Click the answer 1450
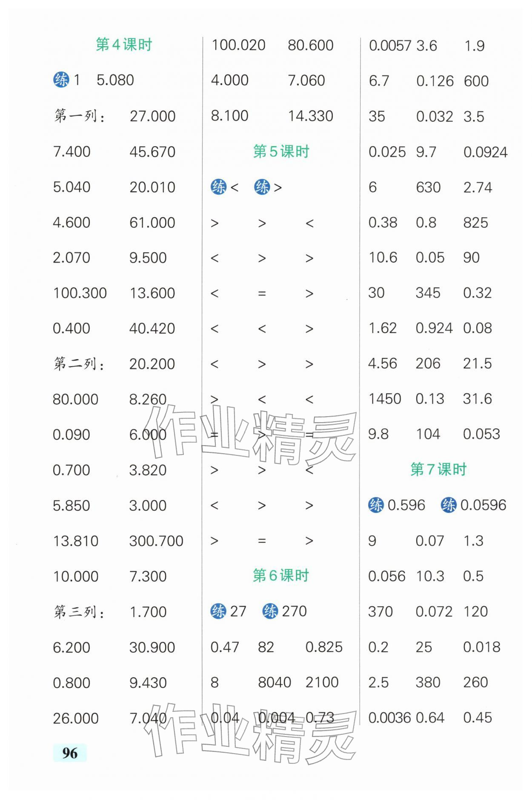Viewport: 532px width, 800px height. [x=385, y=399]
